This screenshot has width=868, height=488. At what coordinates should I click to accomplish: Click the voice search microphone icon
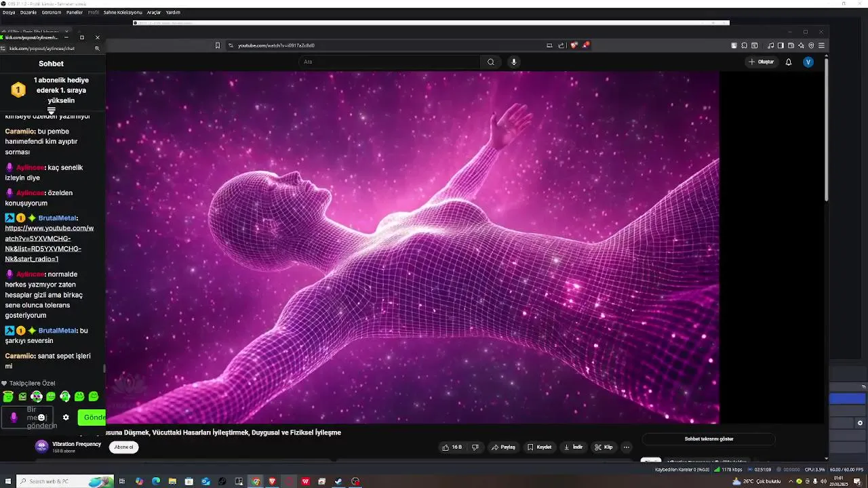514,62
